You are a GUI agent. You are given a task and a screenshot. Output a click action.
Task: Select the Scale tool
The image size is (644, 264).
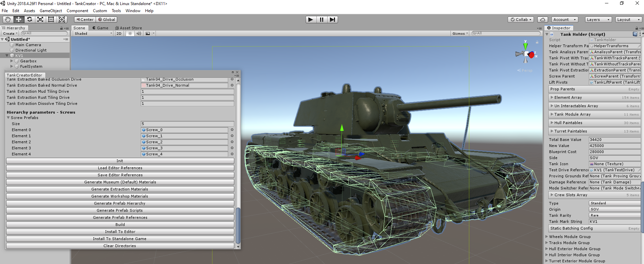tap(40, 20)
